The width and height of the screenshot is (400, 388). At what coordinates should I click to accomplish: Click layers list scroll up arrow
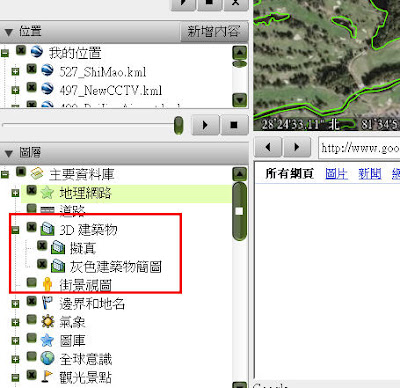(x=240, y=174)
